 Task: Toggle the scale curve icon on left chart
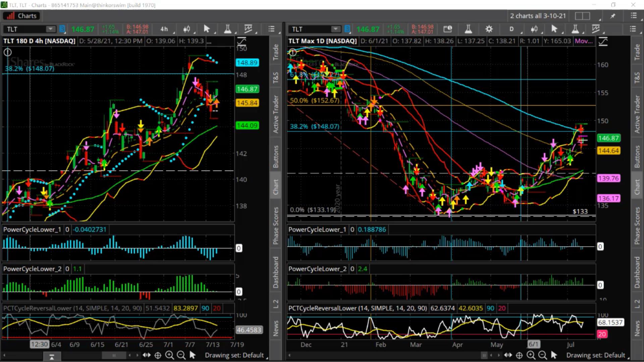coord(241,42)
